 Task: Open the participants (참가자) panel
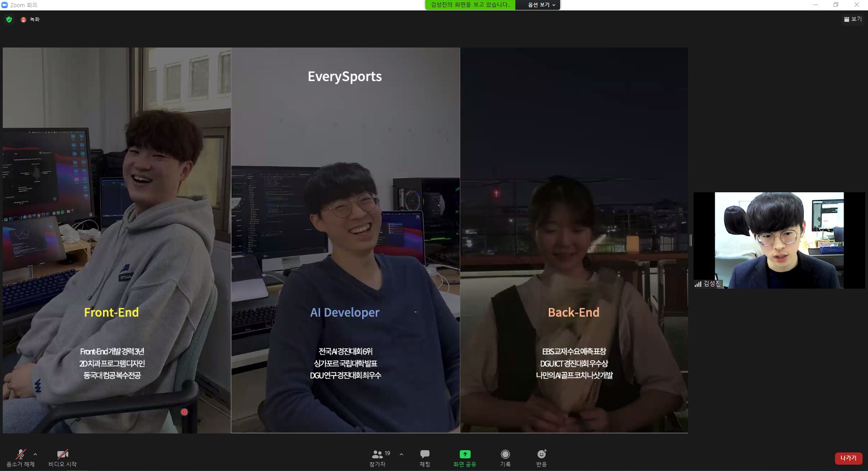(377, 457)
